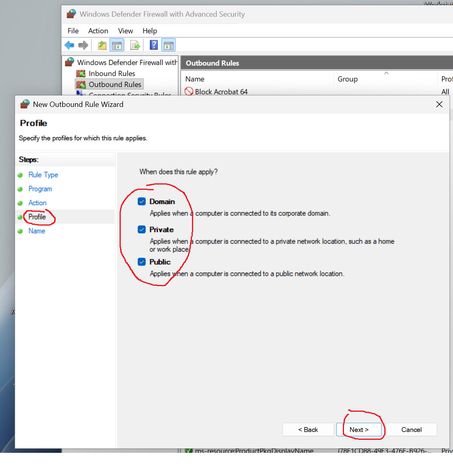Screen dimensions: 453x476
Task: Click the up one level folder icon
Action: (102, 46)
